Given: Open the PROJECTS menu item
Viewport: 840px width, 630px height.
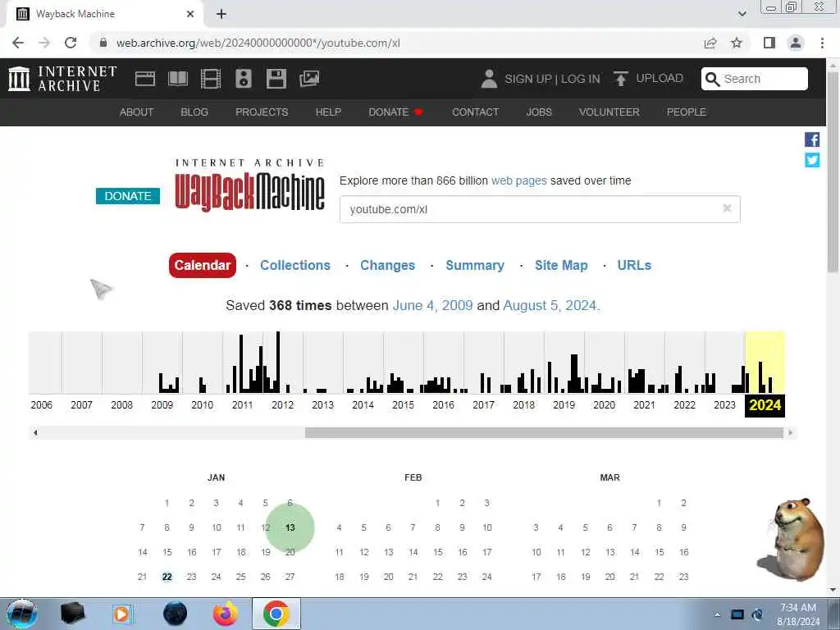Looking at the screenshot, I should click(x=262, y=112).
